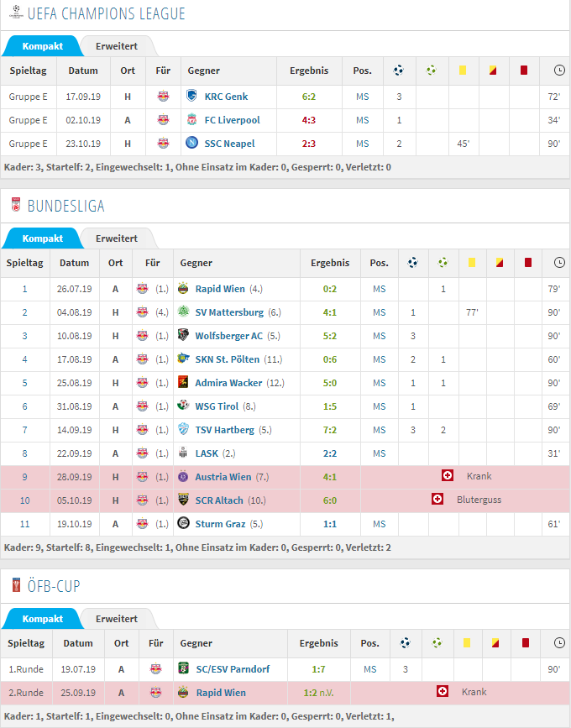The height and width of the screenshot is (728, 571).
Task: Click the SC/ESV Parndorf crest icon
Action: [184, 668]
